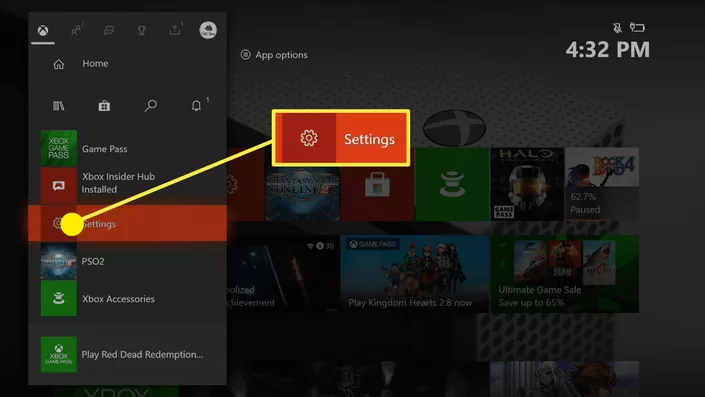
Task: Select Settings in the guide list
Action: (127, 223)
